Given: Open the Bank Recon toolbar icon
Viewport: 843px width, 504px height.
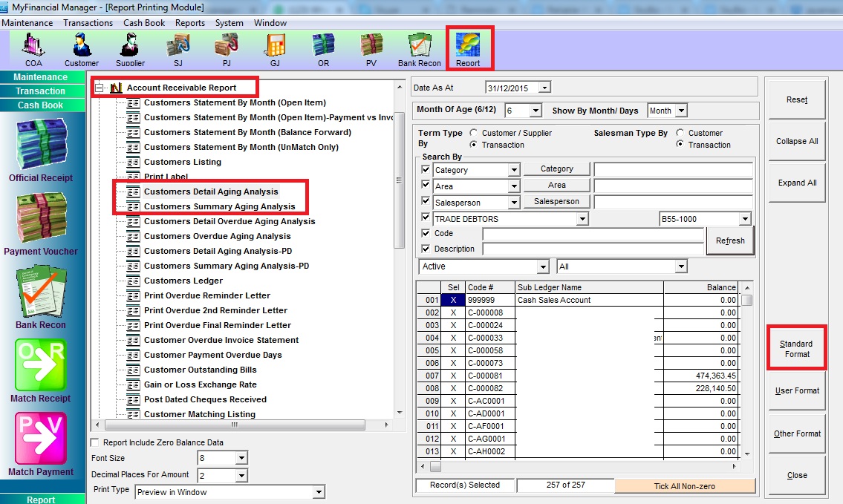Looking at the screenshot, I should pyautogui.click(x=419, y=50).
